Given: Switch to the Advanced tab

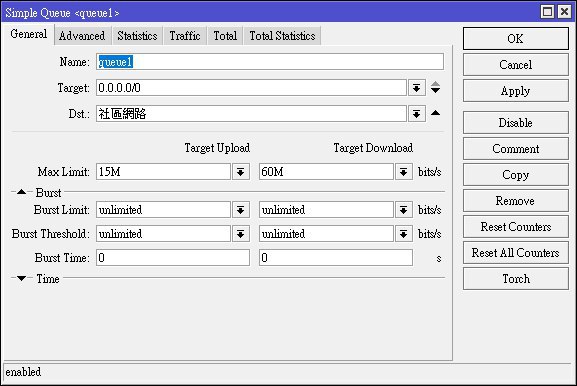Looking at the screenshot, I should pyautogui.click(x=82, y=36).
